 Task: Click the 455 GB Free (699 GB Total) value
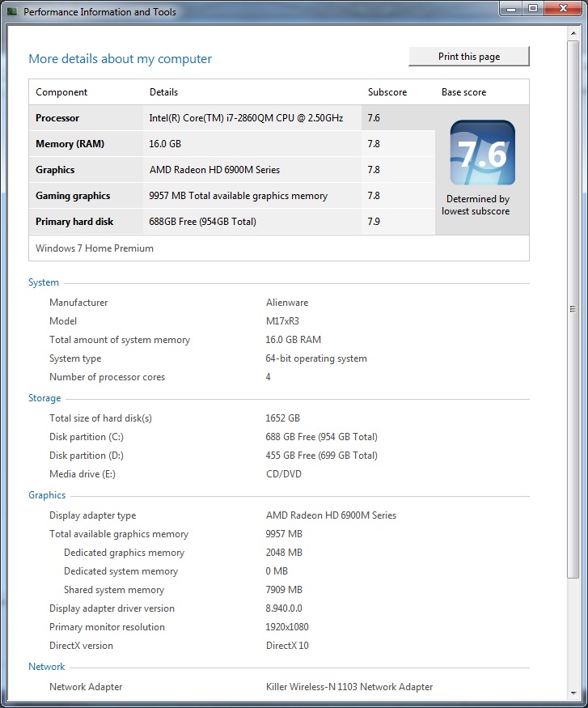[x=321, y=455]
